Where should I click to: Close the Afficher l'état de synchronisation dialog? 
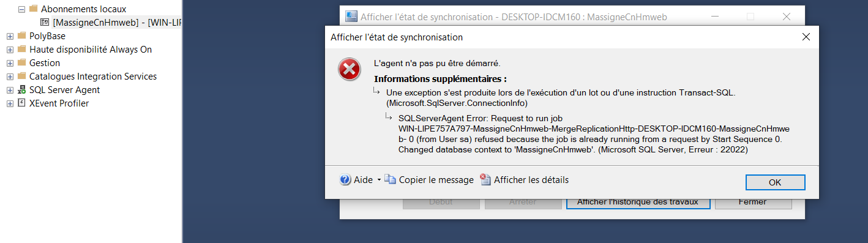806,37
